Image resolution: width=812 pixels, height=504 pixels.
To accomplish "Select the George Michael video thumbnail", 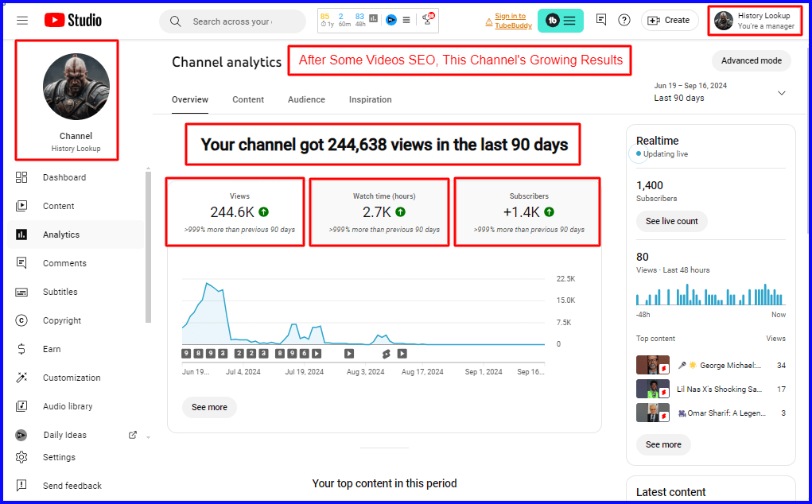I will coord(651,365).
